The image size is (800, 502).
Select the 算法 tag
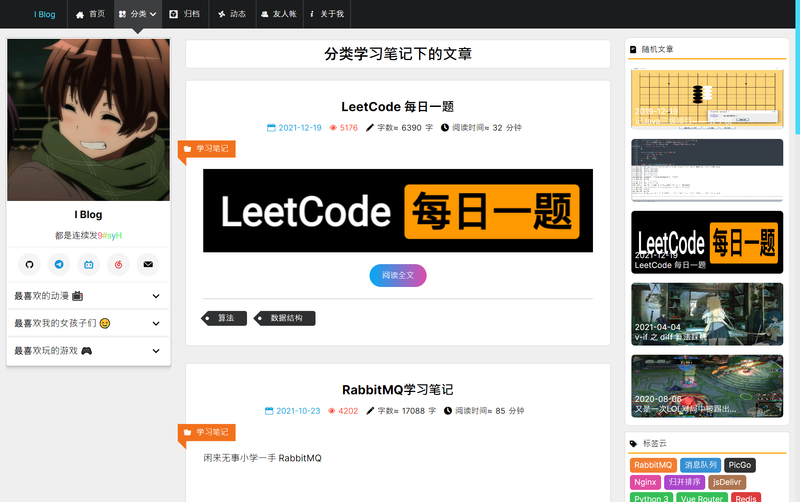(224, 318)
